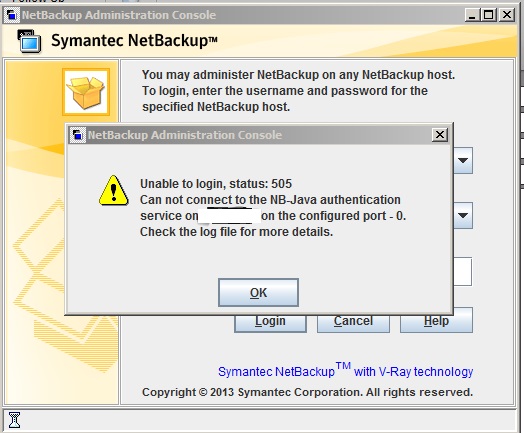Viewport: 524px width, 433px height.
Task: Click the 'Unable to login, status: 505' text
Action: [x=216, y=183]
